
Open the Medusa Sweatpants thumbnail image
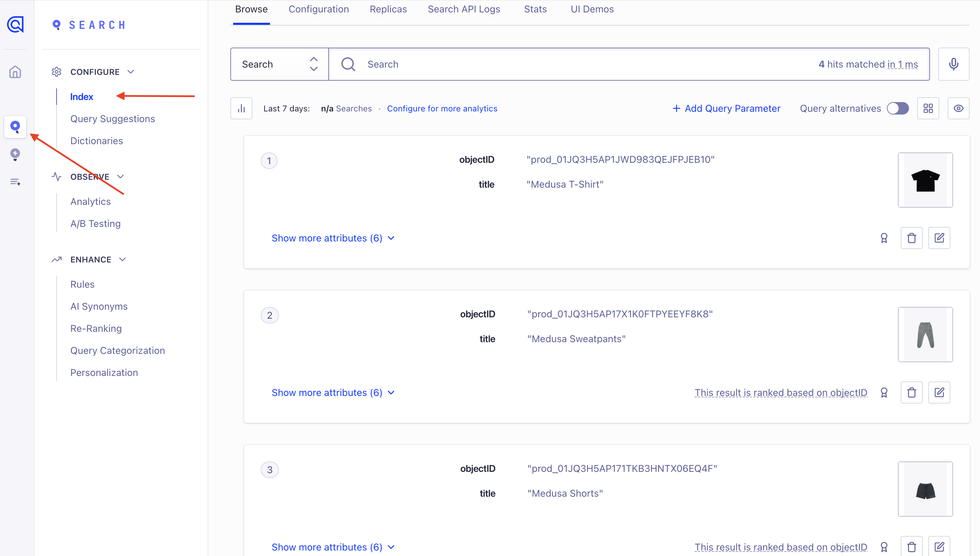(x=926, y=335)
